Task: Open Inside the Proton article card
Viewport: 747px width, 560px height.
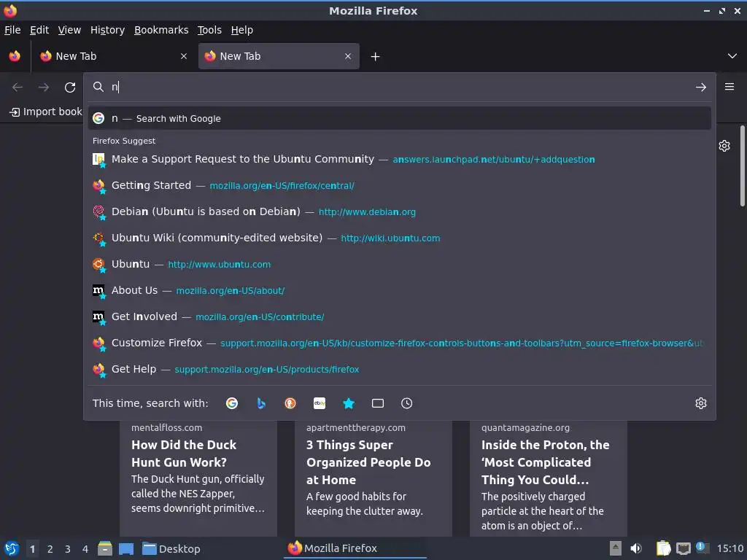Action: [549, 478]
